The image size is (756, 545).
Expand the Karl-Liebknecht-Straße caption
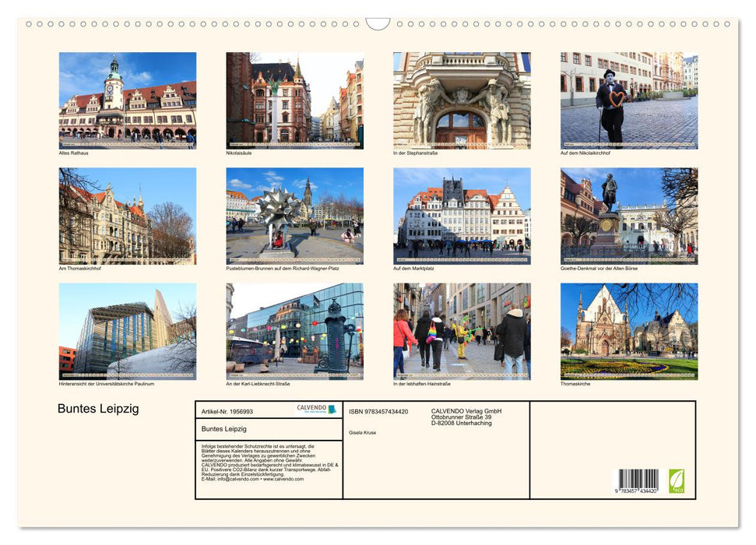(x=258, y=382)
